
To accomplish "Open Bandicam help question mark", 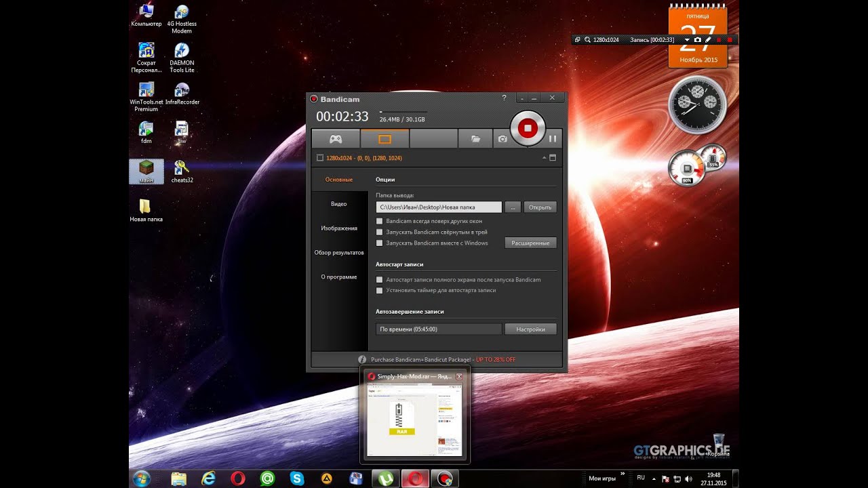I will [504, 98].
